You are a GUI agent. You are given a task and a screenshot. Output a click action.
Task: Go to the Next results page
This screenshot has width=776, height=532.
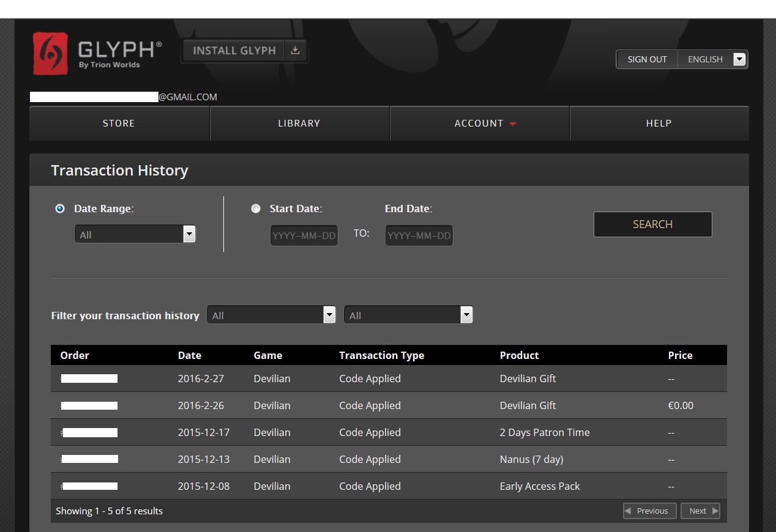(700, 511)
